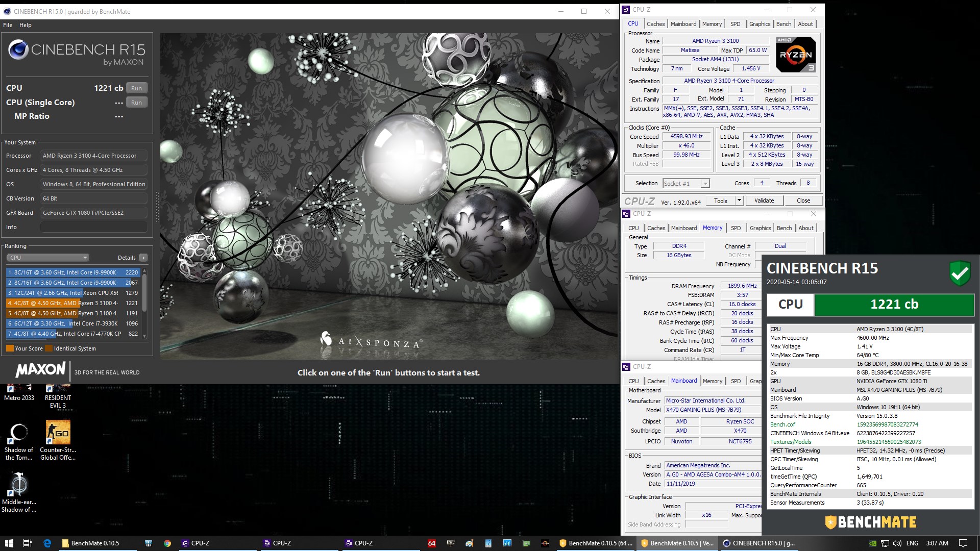Click the AMD Ryzen 3 logo in CPU-Z

point(795,55)
